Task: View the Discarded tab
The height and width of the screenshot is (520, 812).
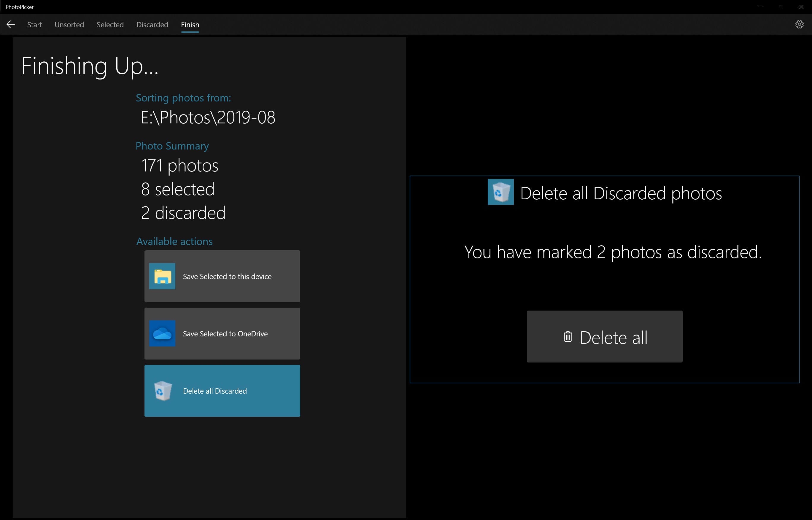Action: pyautogui.click(x=152, y=25)
